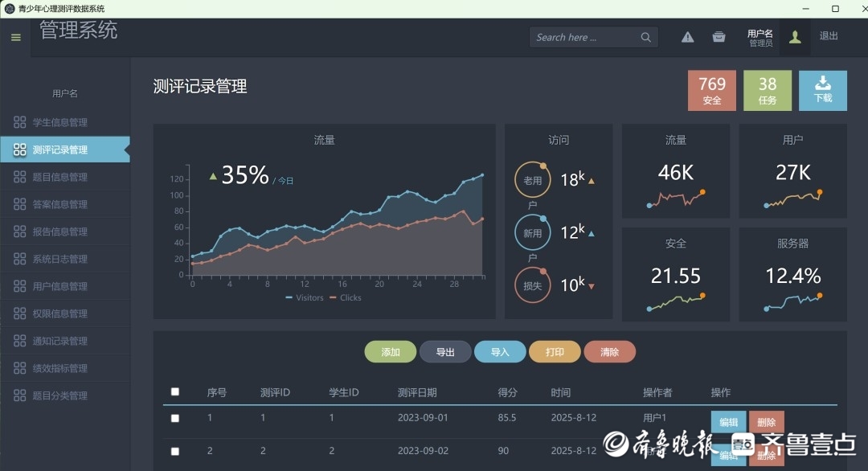Image resolution: width=868 pixels, height=471 pixels.
Task: Toggle the Visitors series in chart legend
Action: [x=304, y=297]
